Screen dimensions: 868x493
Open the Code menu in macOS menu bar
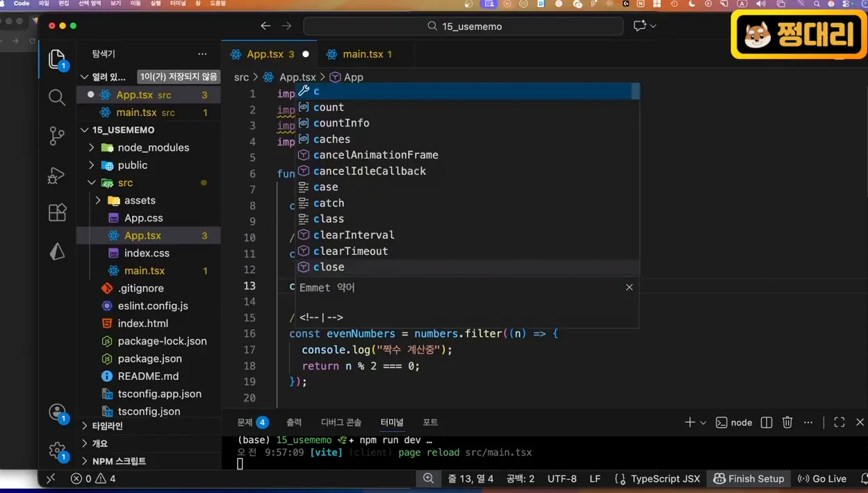coord(22,3)
